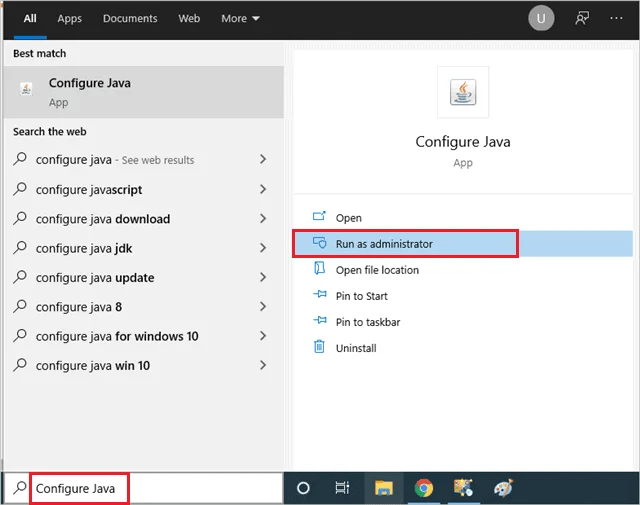
Task: Select the 'configure java update' suggestion
Action: click(140, 278)
